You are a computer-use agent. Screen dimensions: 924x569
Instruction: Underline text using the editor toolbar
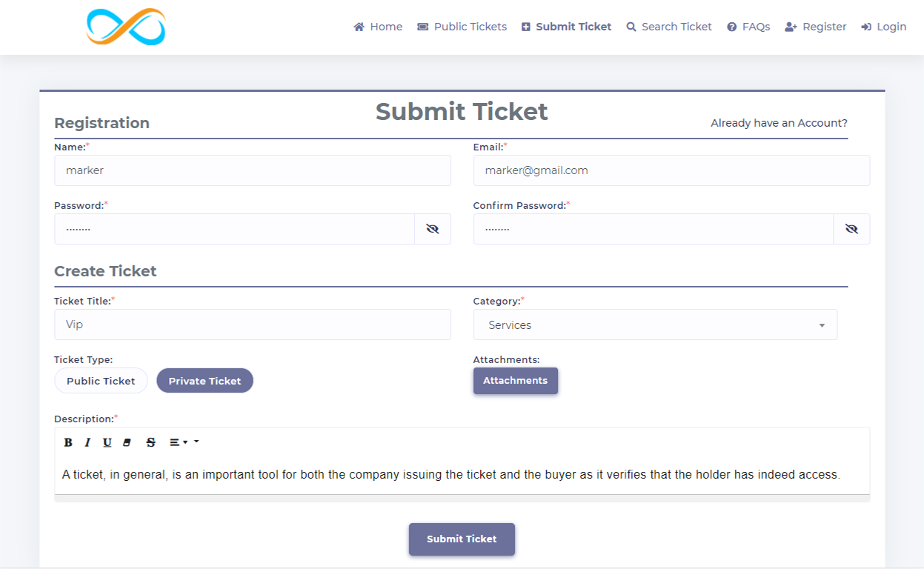coord(107,442)
